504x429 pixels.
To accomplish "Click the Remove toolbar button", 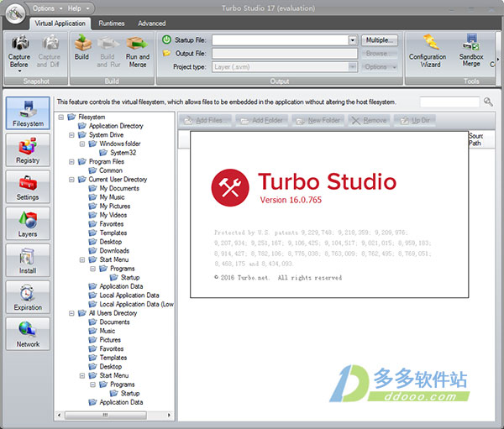I will click(x=369, y=120).
